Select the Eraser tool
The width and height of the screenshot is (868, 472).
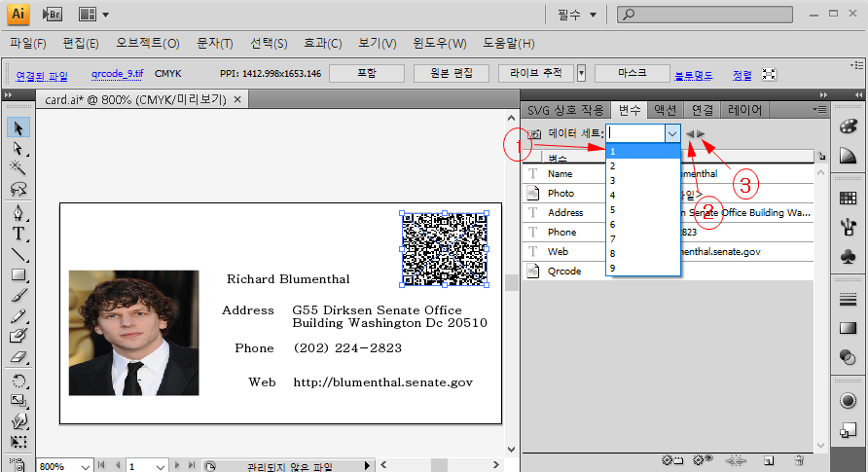pos(18,357)
